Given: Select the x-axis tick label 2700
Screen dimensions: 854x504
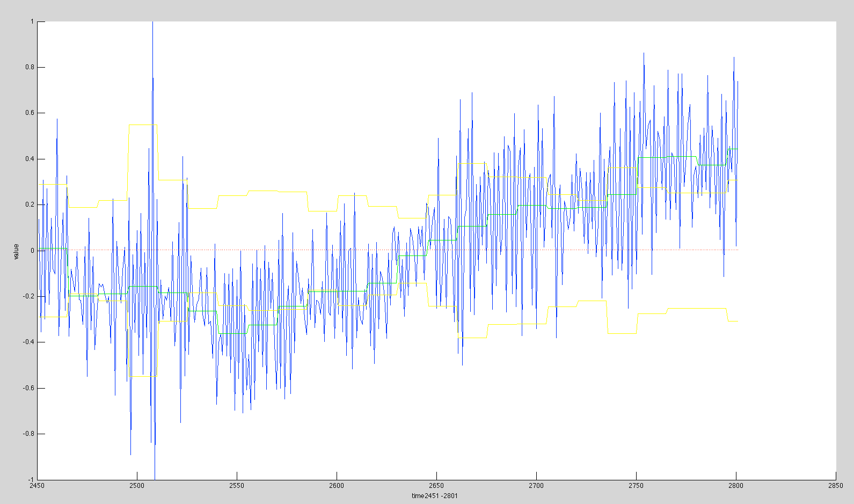Looking at the screenshot, I should click(x=536, y=486).
